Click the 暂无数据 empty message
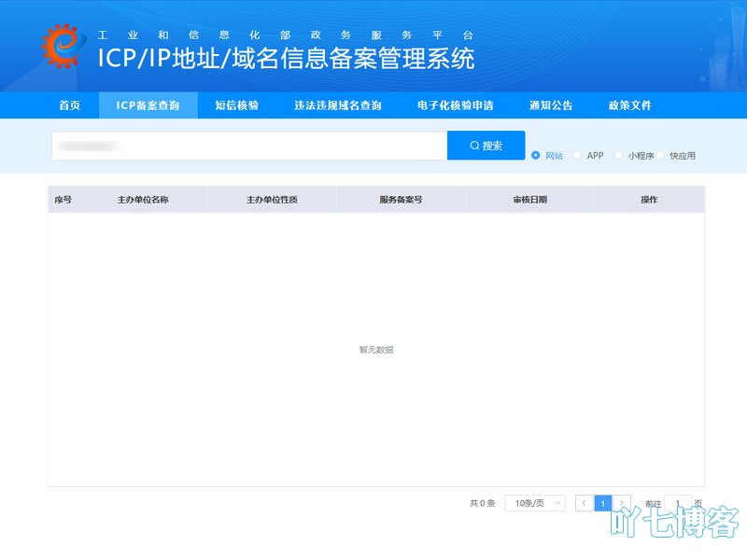Viewport: 747px width, 560px height. click(376, 350)
